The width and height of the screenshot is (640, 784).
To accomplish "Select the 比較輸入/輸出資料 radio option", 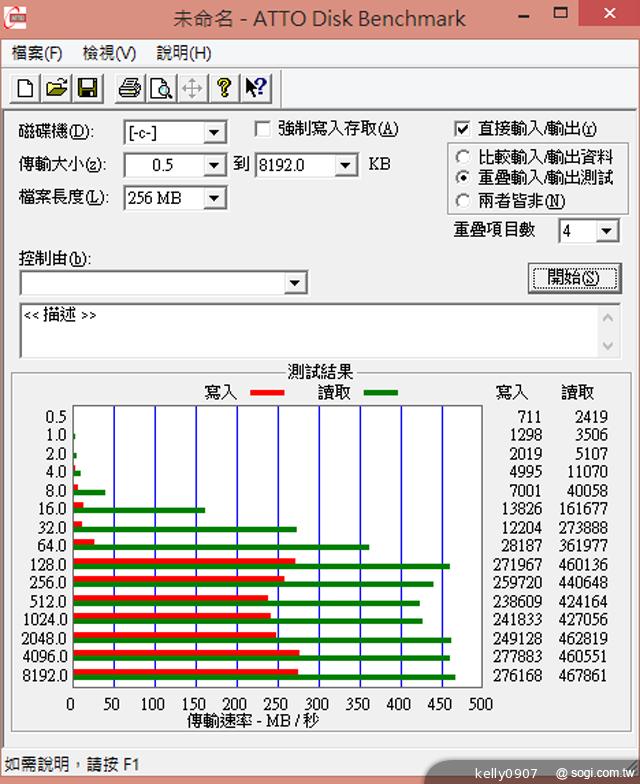I will (x=462, y=157).
